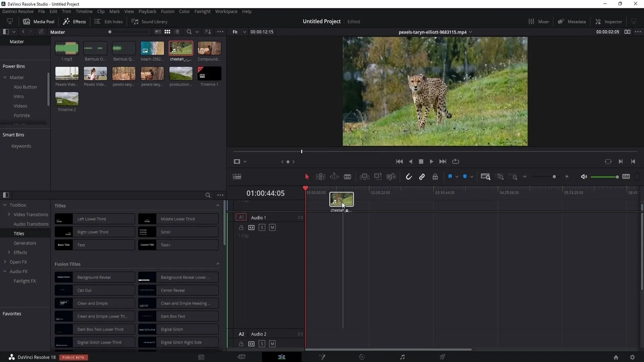Toggle Mute on Audio 1 track
Screen dimensions: 644x362
pyautogui.click(x=272, y=227)
